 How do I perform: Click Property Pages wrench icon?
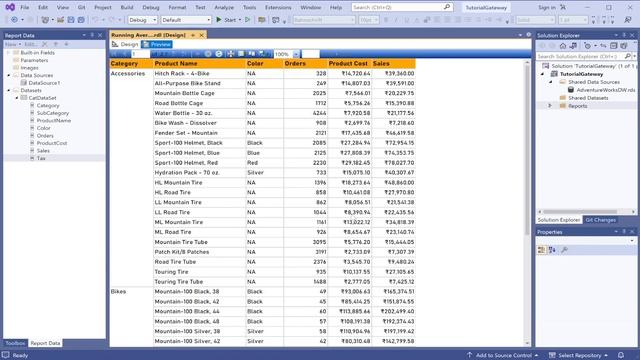(x=564, y=250)
